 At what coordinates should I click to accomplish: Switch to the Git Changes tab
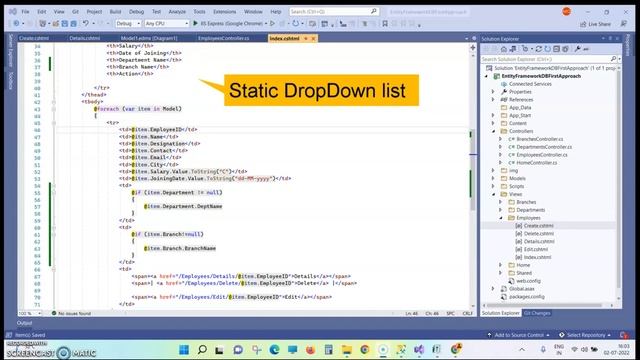(x=537, y=313)
